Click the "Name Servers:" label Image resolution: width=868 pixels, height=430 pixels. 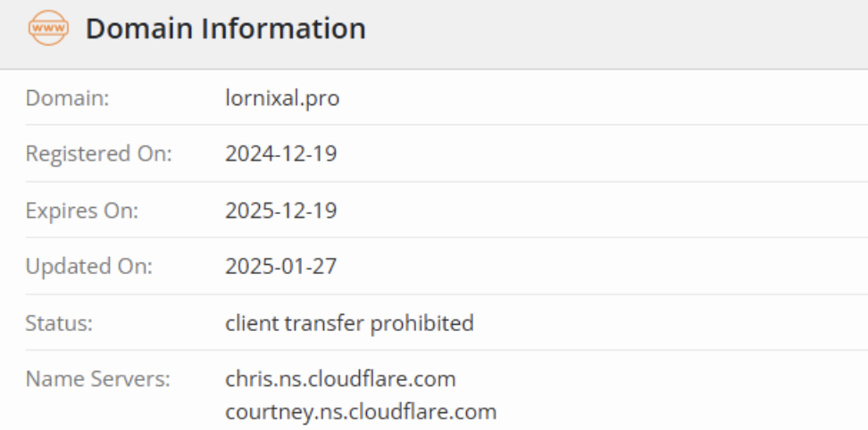coord(98,378)
